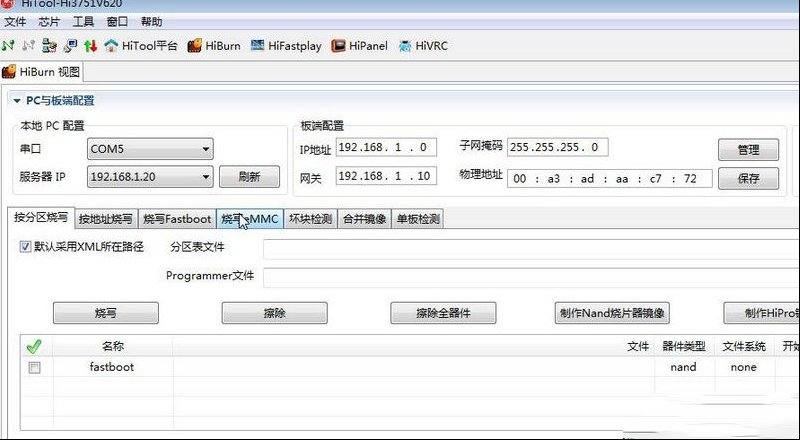Switch to the HiBurn tool
The width and height of the screenshot is (800, 440).
214,46
